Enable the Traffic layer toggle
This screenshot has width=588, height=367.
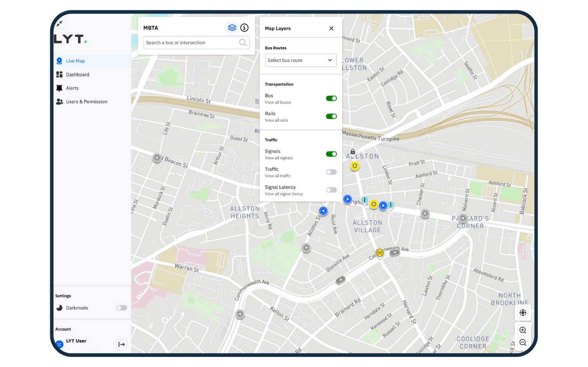[331, 172]
